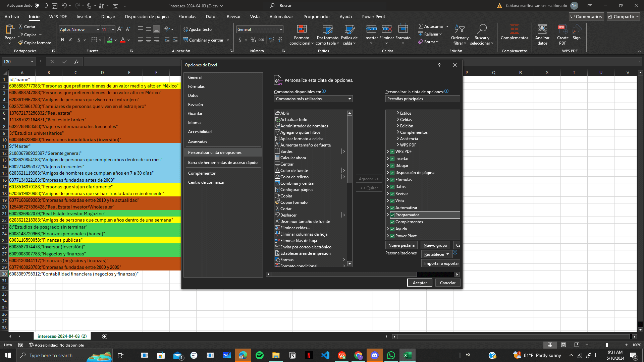
Task: Click the zoom slider handle
Action: [x=606, y=345]
